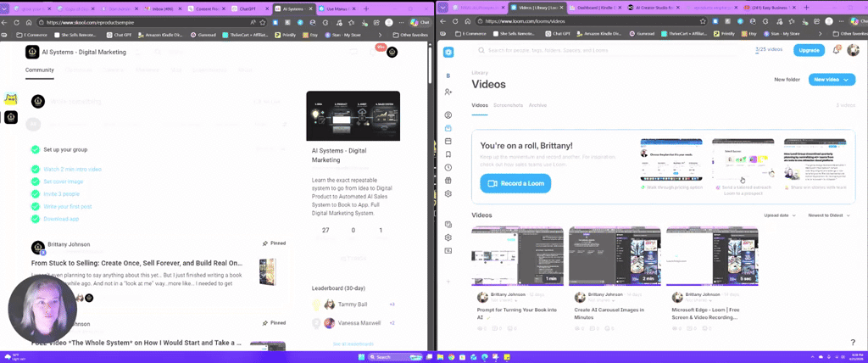Switch to Archive tab in Loom
Viewport: 868px width, 363px height.
point(537,105)
